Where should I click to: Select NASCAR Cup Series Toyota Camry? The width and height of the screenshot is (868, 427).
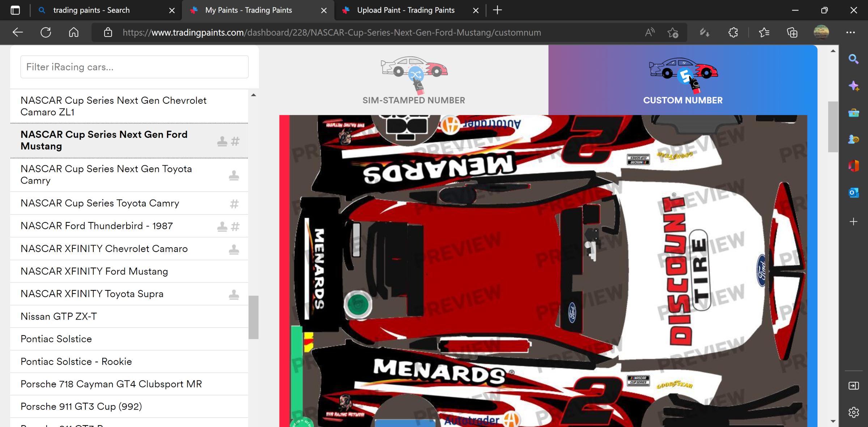(129, 203)
